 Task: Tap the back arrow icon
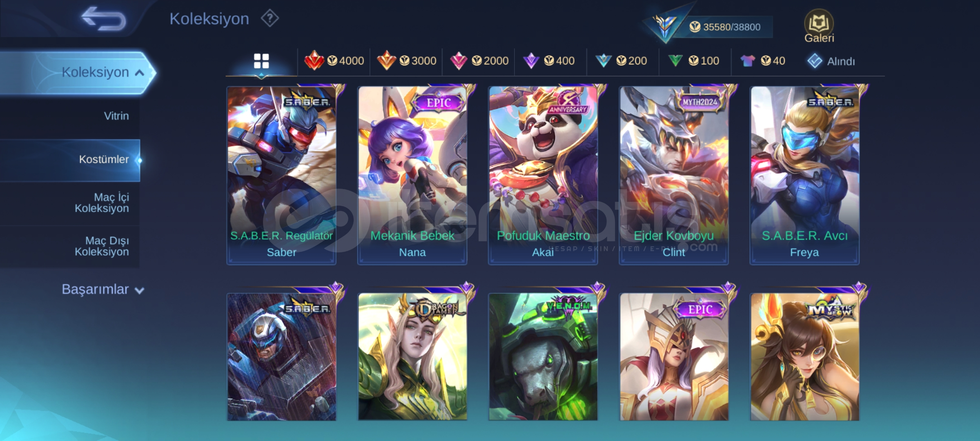104,18
